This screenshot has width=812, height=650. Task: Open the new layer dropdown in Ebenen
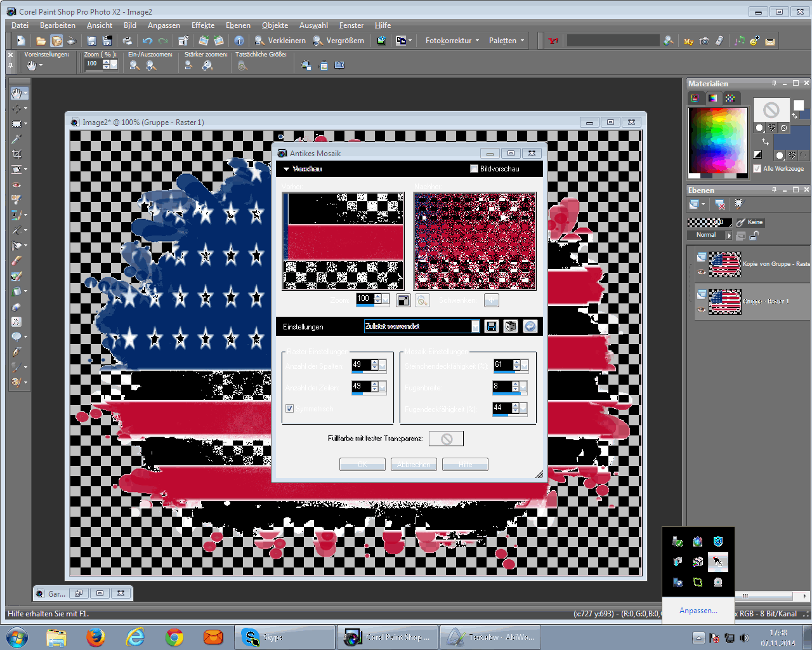click(704, 204)
